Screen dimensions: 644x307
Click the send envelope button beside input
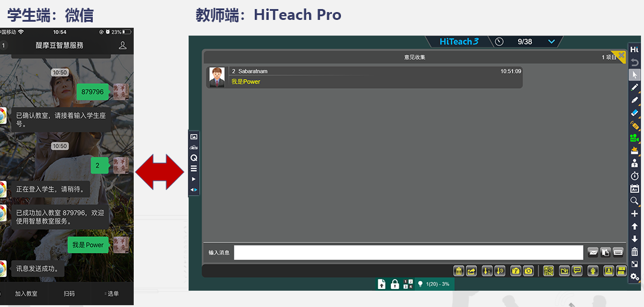(x=593, y=253)
